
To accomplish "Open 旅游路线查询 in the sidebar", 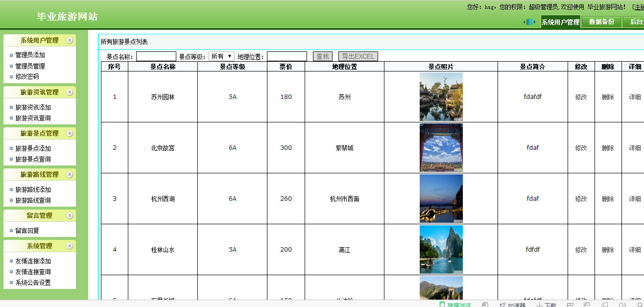I will (33, 200).
